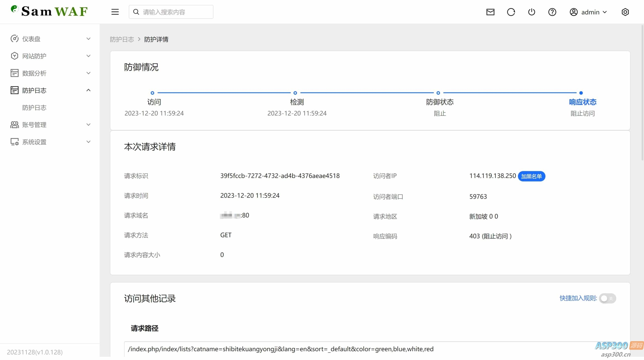This screenshot has width=644, height=360.
Task: Click 防护日志 in the breadcrumb navigation
Action: (x=122, y=39)
